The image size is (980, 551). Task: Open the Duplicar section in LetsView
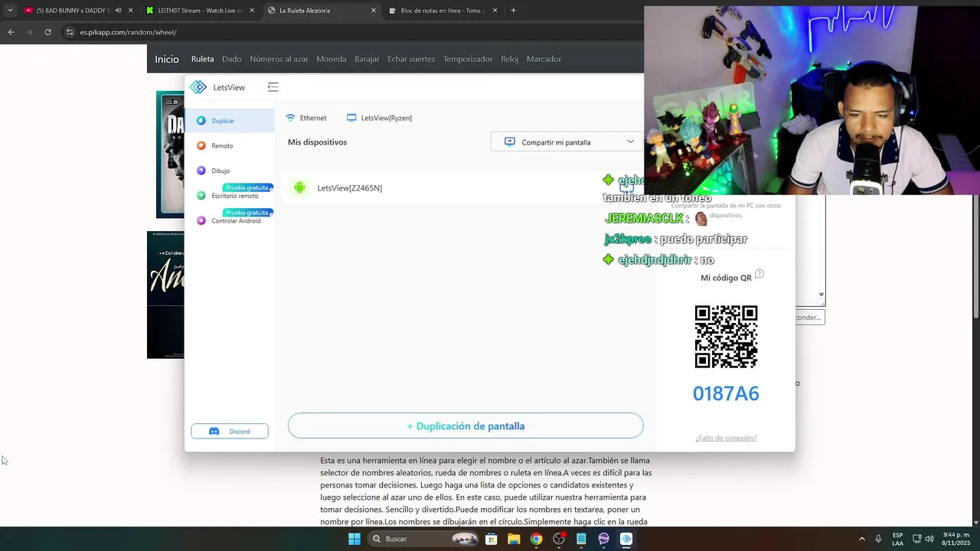(230, 120)
